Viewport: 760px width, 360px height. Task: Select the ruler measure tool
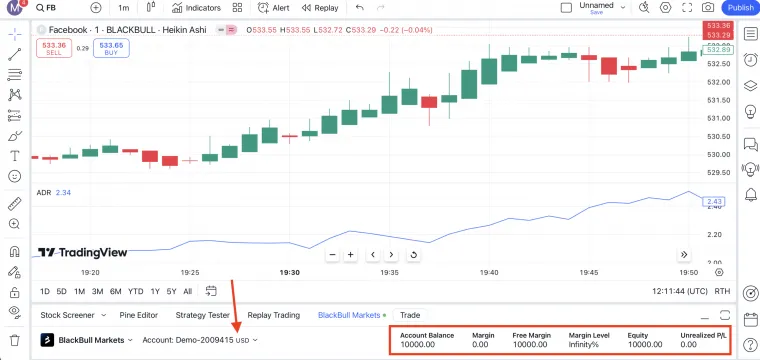(x=15, y=204)
